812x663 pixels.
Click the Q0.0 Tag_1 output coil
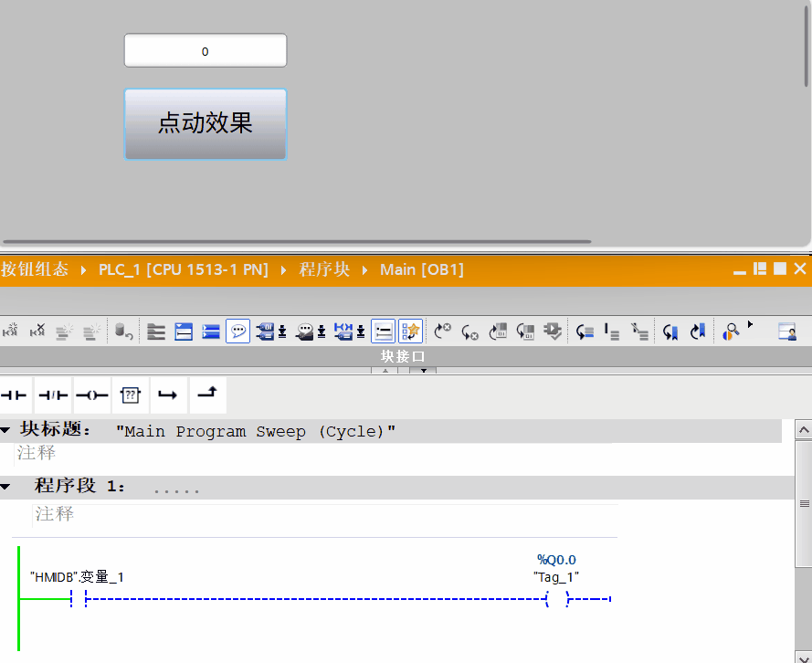point(556,599)
